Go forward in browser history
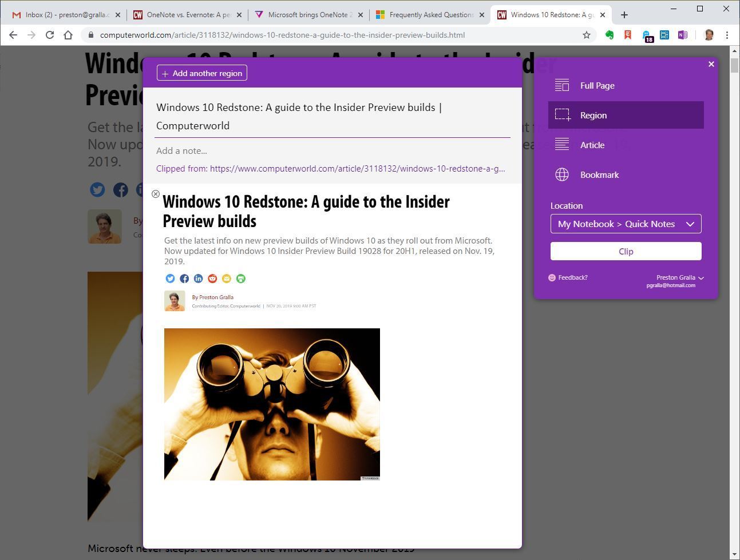The height and width of the screenshot is (560, 740). pos(31,35)
